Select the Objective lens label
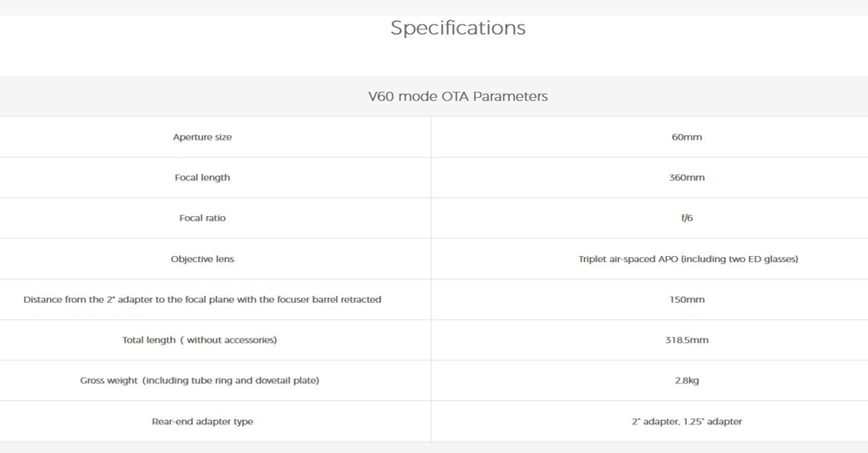 (202, 259)
